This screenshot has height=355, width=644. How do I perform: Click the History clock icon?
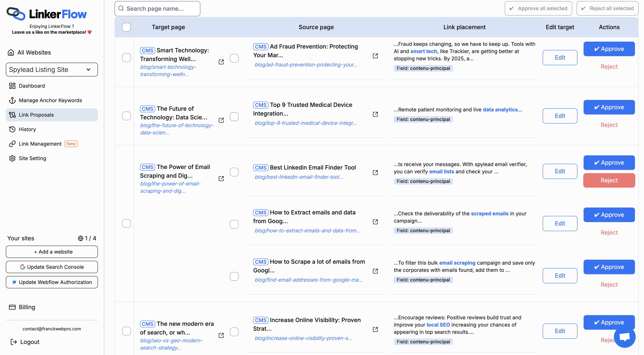tap(12, 129)
